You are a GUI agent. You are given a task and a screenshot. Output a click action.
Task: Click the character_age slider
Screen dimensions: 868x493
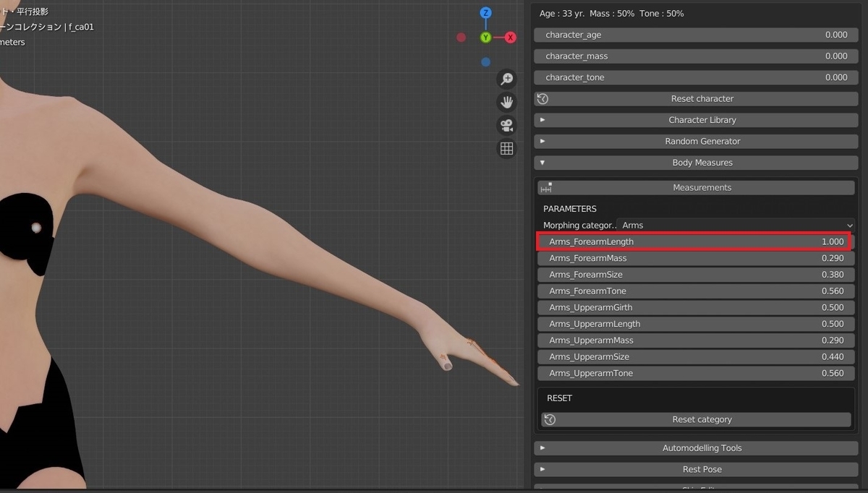pyautogui.click(x=695, y=35)
